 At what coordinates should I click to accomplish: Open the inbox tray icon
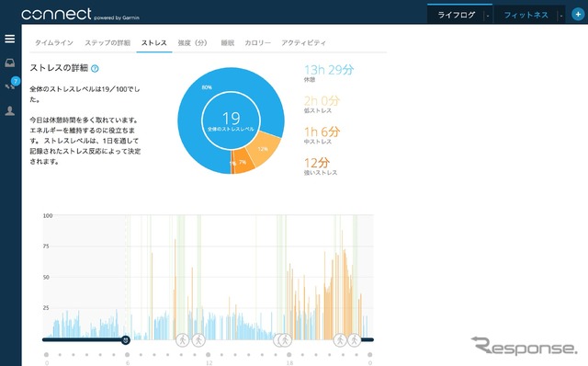coord(10,63)
